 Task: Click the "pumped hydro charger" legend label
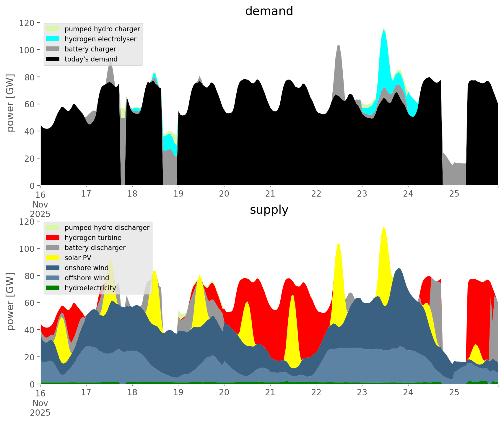pyautogui.click(x=102, y=29)
